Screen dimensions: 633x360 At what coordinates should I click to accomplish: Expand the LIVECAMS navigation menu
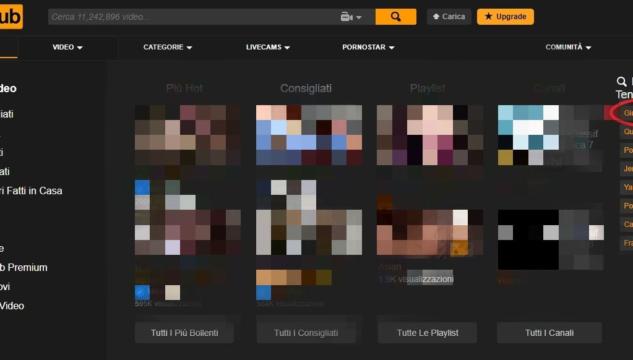click(268, 47)
